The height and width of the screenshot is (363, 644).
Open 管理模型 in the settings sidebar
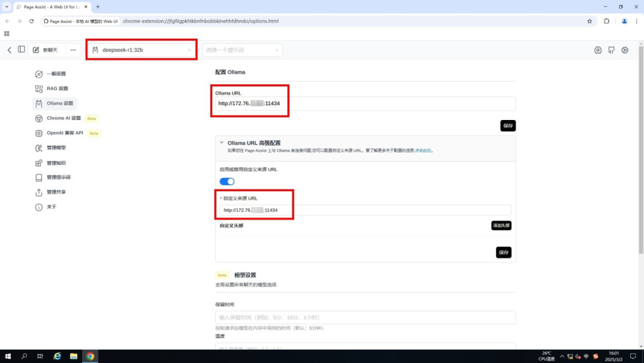coord(56,147)
